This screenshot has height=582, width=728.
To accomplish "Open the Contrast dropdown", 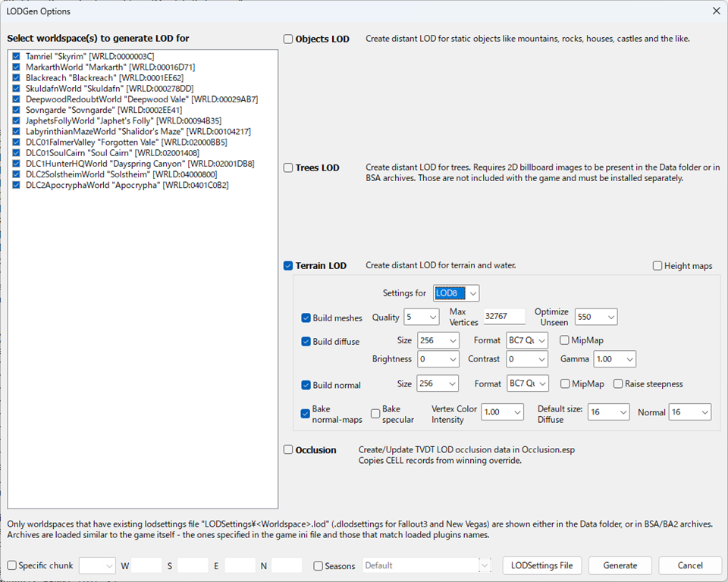I will click(x=527, y=358).
